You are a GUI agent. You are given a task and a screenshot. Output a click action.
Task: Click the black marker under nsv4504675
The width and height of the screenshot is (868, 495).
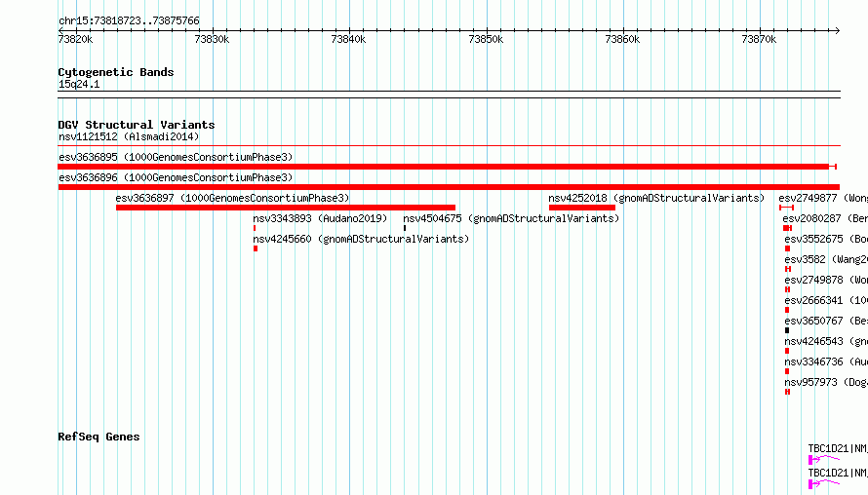405,228
